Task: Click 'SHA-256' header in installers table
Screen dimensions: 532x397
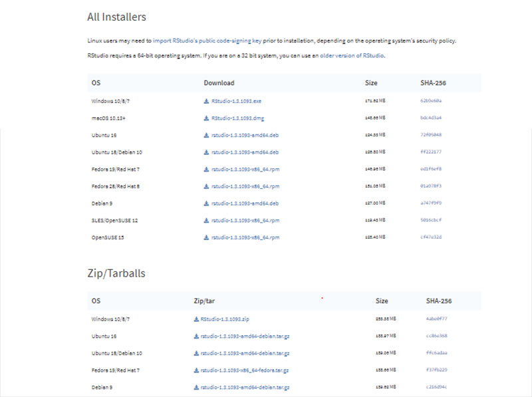Action: click(433, 83)
